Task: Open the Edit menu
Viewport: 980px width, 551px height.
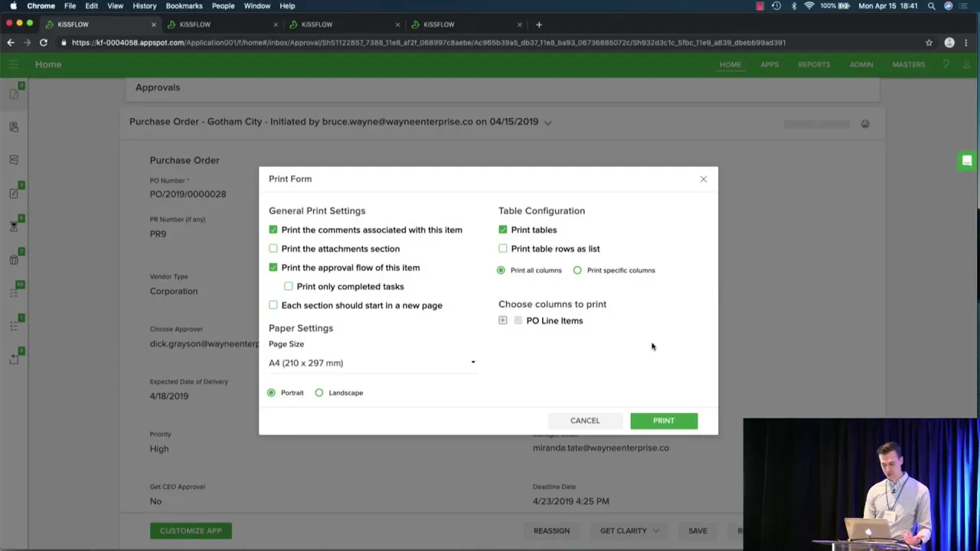Action: click(91, 6)
